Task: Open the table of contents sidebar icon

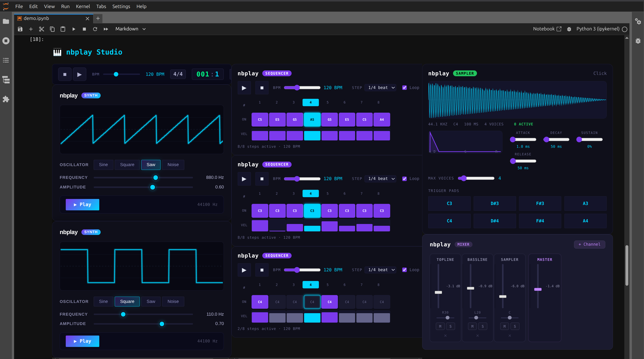Action: click(x=6, y=60)
